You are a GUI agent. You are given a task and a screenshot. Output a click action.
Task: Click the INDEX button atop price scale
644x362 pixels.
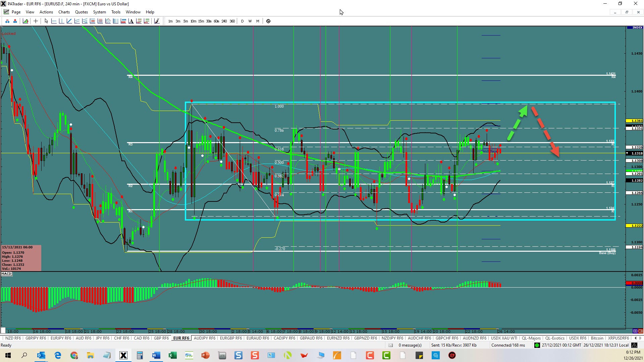[x=635, y=27]
